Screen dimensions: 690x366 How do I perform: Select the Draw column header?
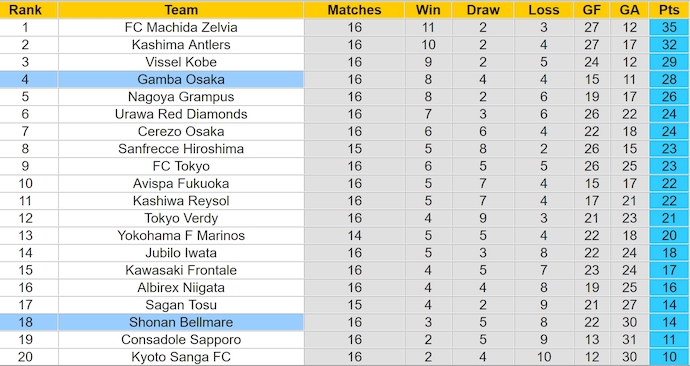483,10
